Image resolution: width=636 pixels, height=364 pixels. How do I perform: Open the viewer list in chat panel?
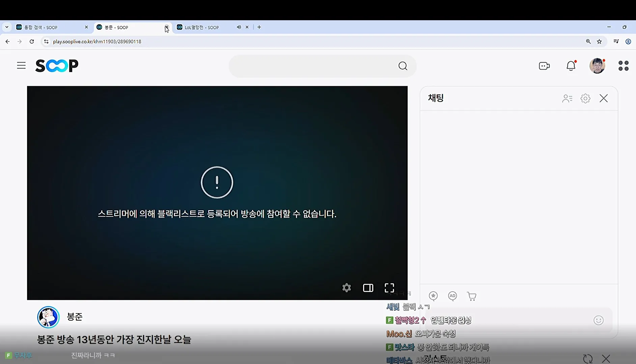567,98
